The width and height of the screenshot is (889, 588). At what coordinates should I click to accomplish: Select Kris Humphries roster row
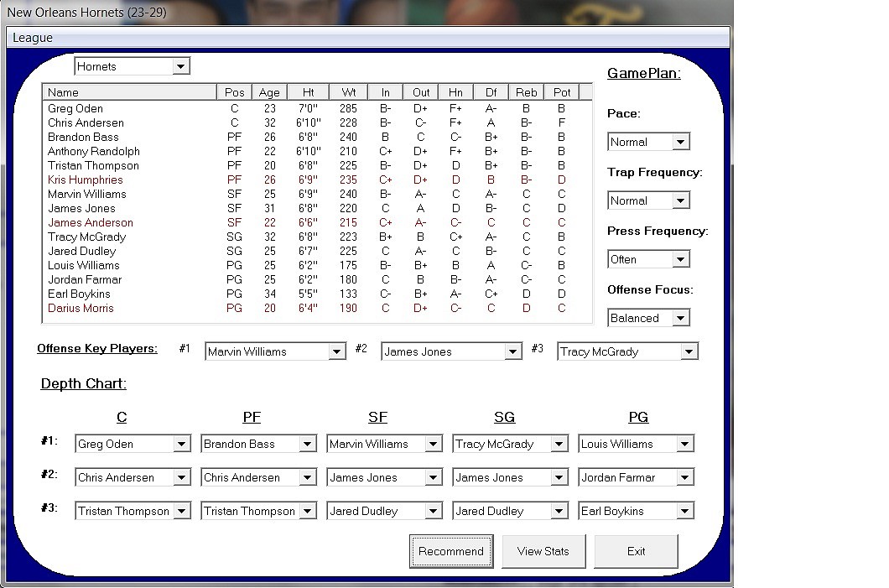[318, 180]
